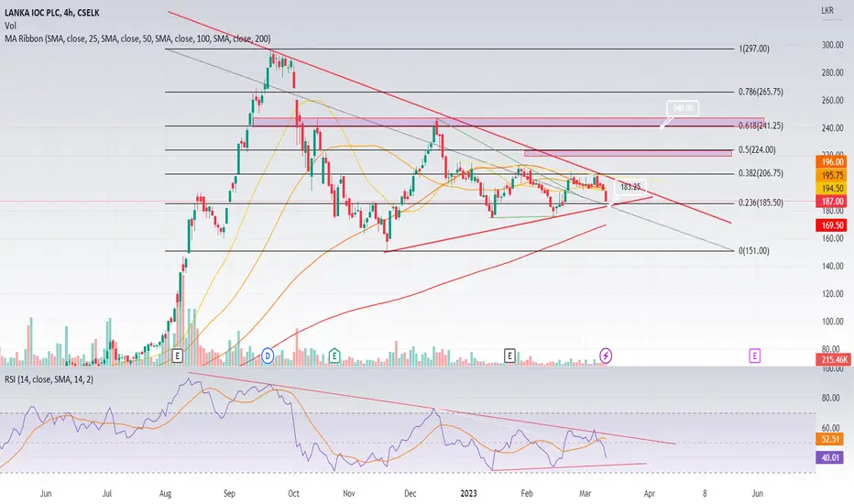Screen dimensions: 854x504
Task: Click the 195.75 price tag
Action: click(x=830, y=175)
